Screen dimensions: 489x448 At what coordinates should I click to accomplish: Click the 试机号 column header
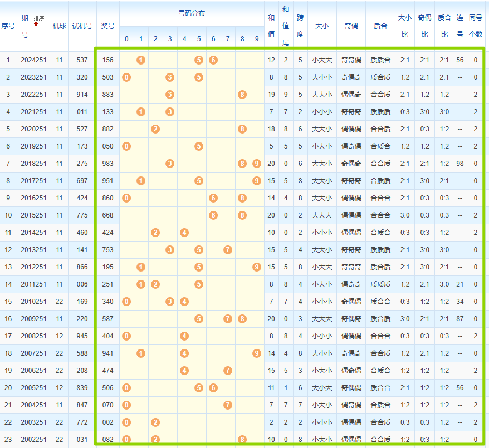pos(82,26)
